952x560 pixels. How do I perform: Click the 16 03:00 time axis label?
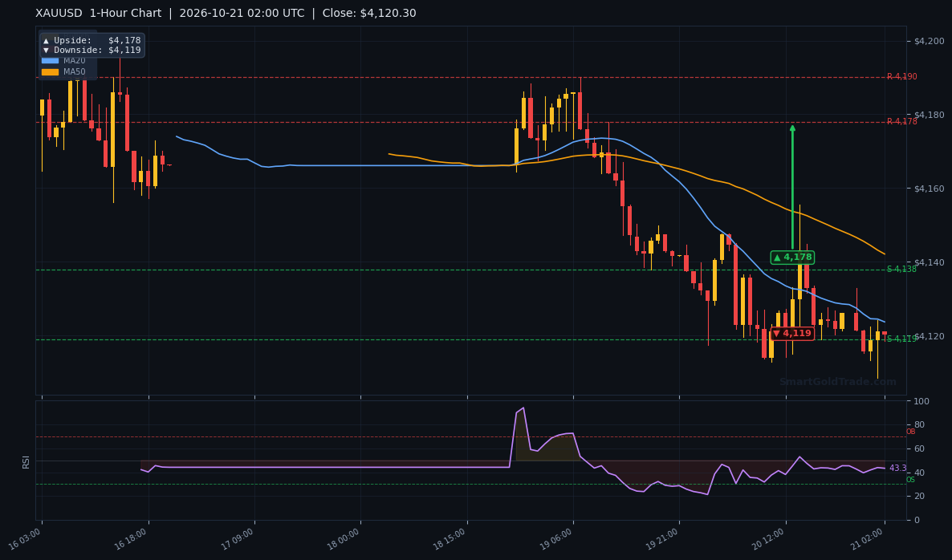tap(26, 539)
